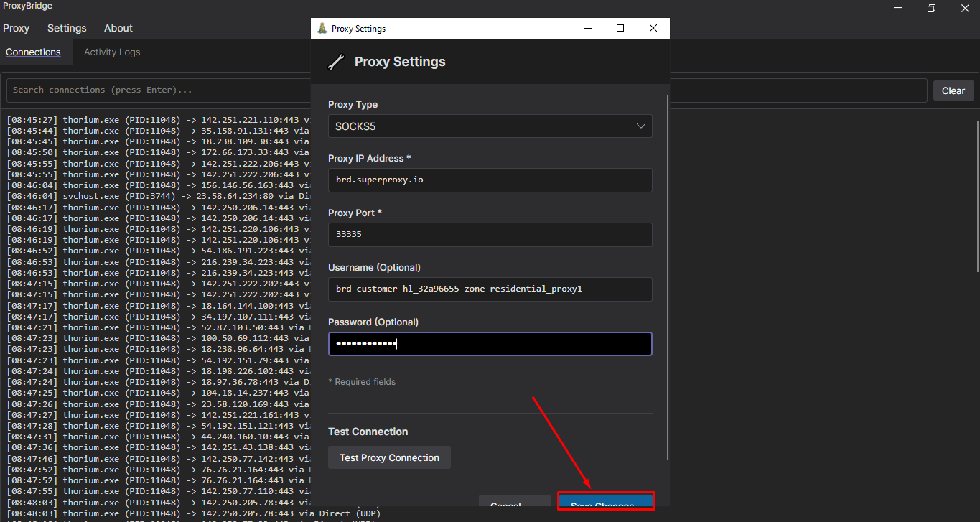Screen dimensions: 980x522
Task: Expand the Proxy Type SOCKS5 dropdown
Action: pyautogui.click(x=490, y=126)
